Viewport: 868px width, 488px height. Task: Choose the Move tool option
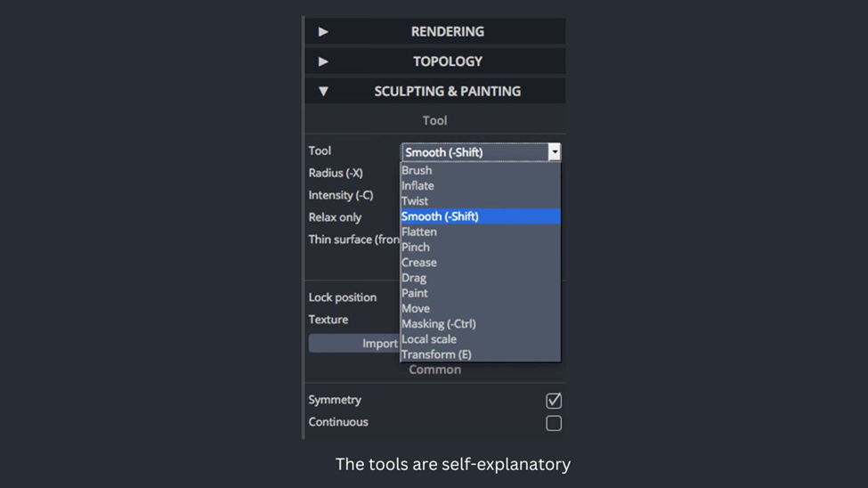(481, 308)
